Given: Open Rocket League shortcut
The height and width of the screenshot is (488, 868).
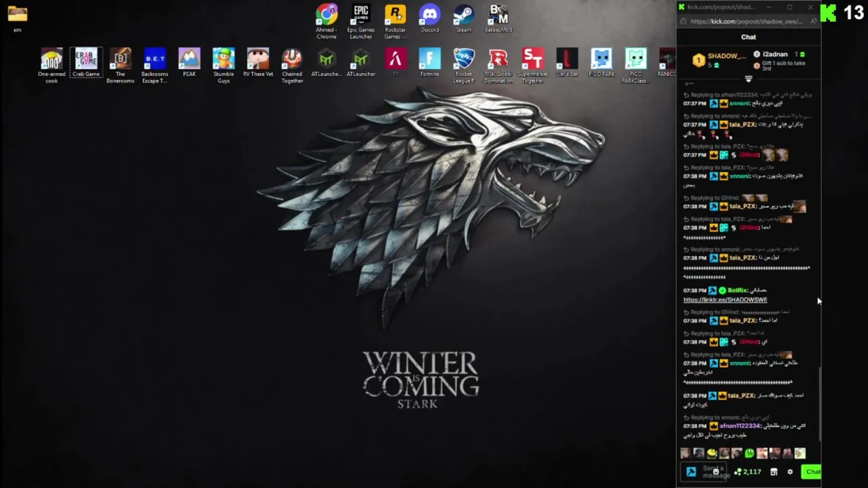Looking at the screenshot, I should click(464, 66).
